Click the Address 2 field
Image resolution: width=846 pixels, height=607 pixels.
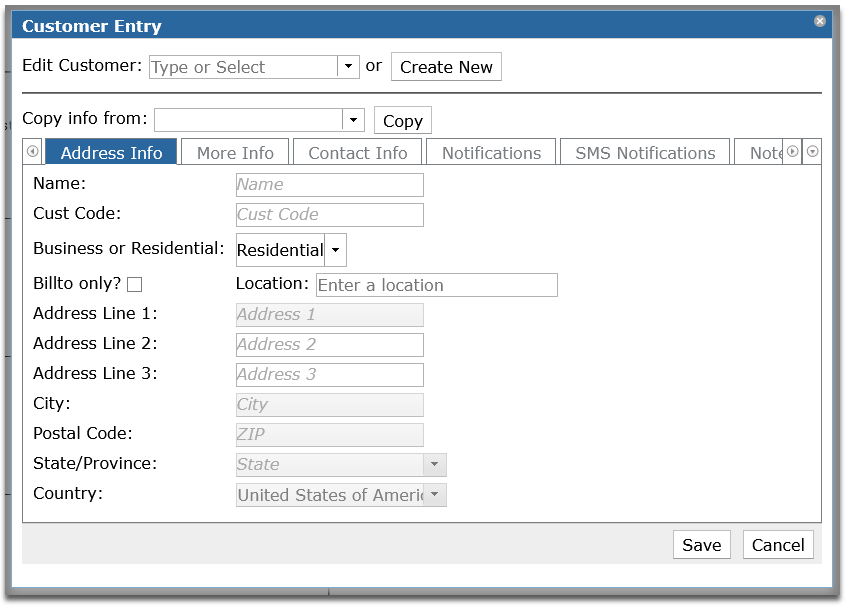coord(330,345)
